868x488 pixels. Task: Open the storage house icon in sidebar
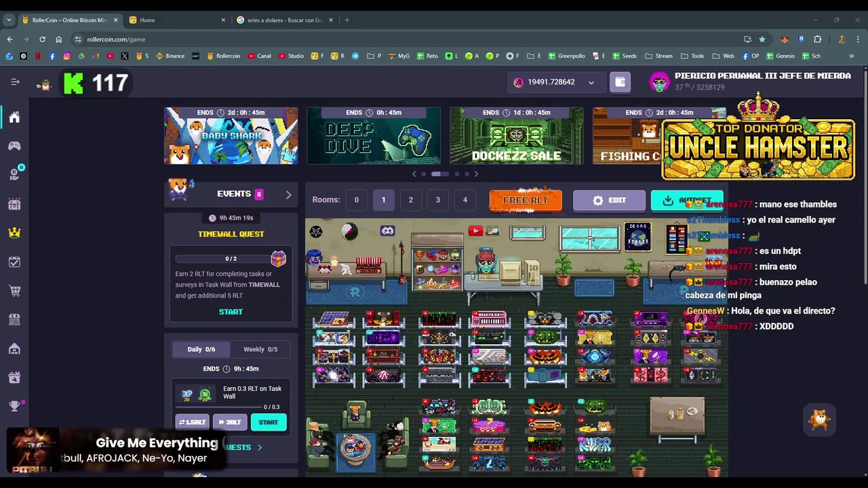click(14, 348)
